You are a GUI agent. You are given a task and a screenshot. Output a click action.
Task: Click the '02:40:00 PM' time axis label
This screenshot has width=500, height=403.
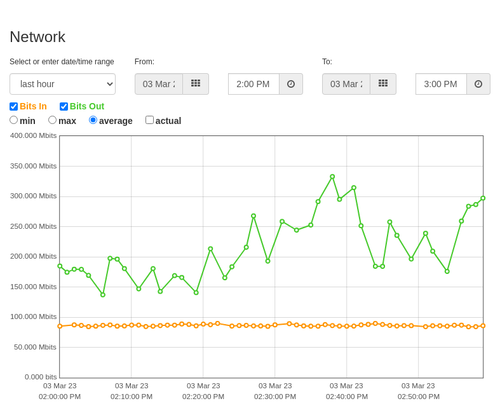click(347, 397)
